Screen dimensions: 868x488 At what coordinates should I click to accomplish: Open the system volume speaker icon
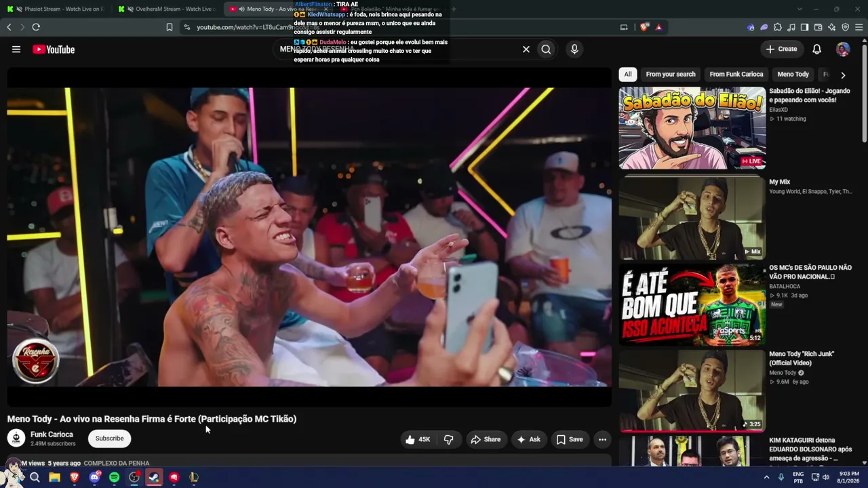825,477
